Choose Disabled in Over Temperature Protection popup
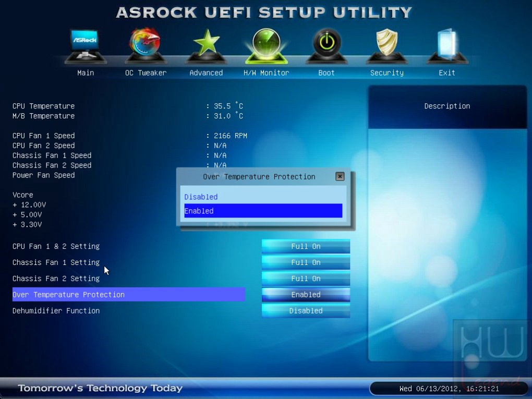The width and height of the screenshot is (532, 399). pos(263,197)
